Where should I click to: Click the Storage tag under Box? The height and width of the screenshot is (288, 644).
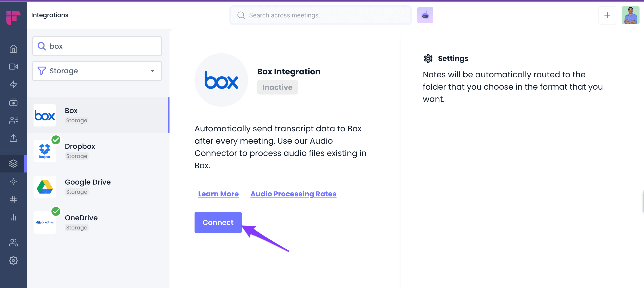(76, 120)
